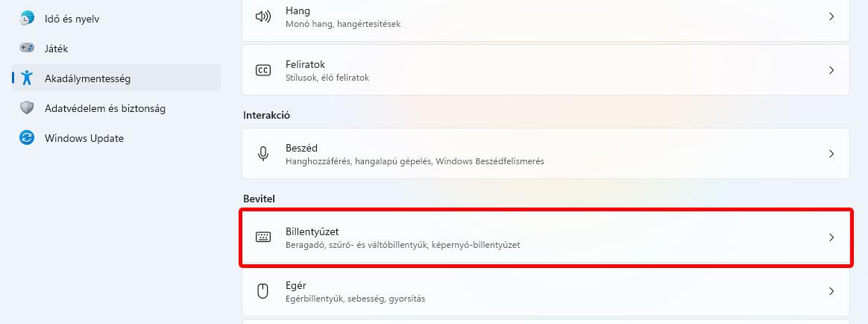
Task: Click the Akadálymentesség person icon in sidebar
Action: pos(27,78)
